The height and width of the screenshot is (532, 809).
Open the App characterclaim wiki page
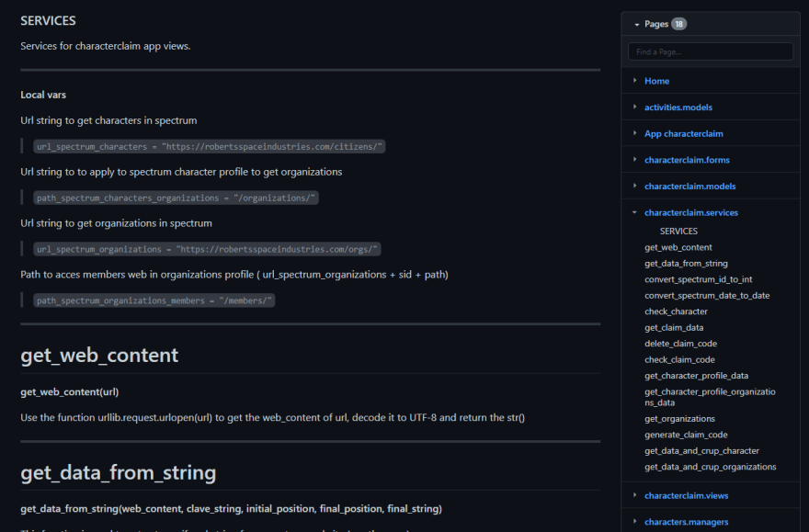coord(684,133)
